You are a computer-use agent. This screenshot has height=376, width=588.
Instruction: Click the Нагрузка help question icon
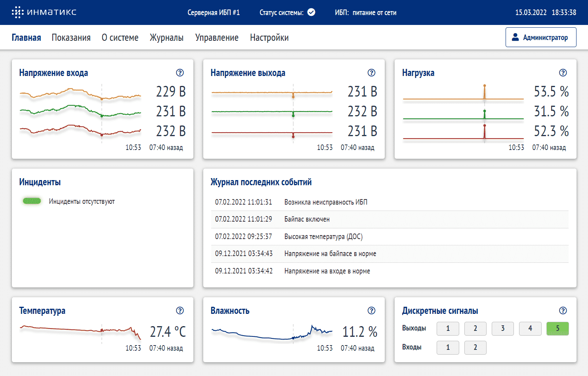(563, 73)
